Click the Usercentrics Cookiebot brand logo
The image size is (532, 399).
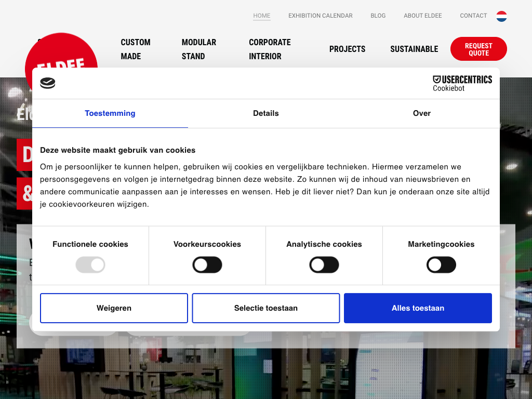point(462,83)
